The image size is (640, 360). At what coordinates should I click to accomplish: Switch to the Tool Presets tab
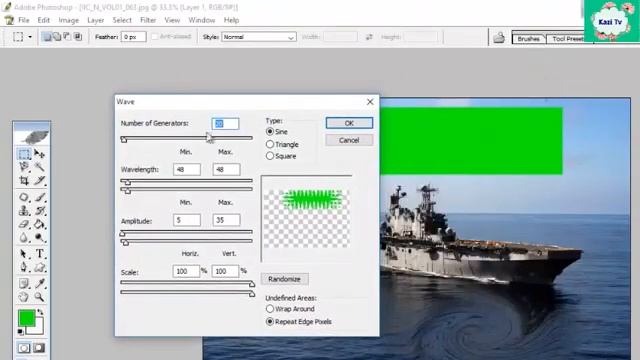coord(568,39)
